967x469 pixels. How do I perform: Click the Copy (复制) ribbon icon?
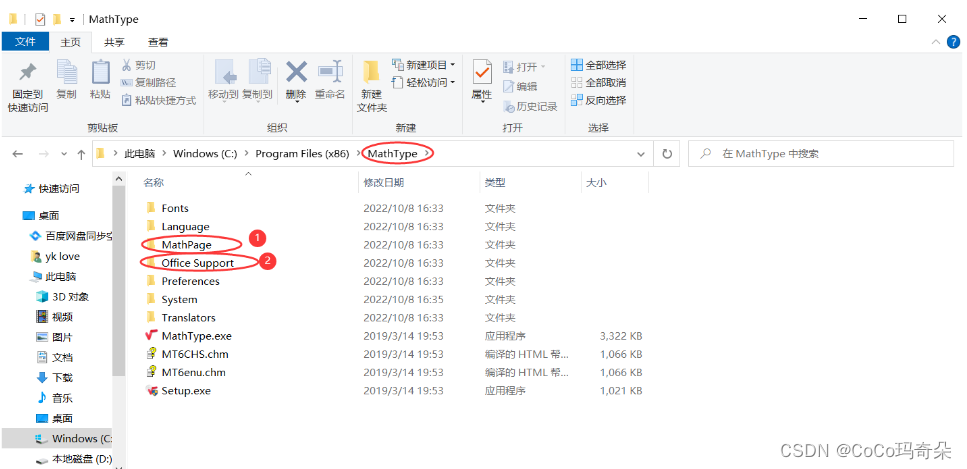click(66, 73)
